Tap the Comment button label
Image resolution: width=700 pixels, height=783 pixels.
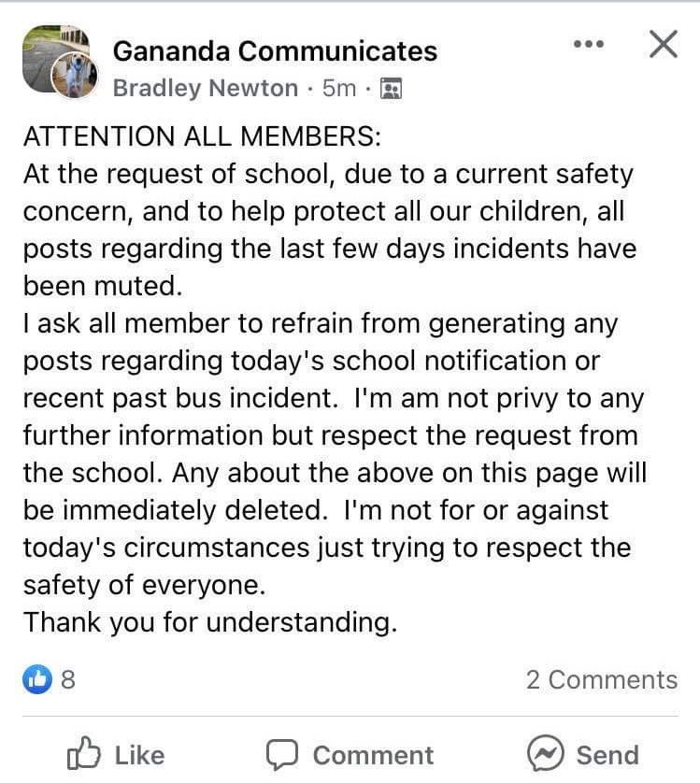(x=373, y=755)
